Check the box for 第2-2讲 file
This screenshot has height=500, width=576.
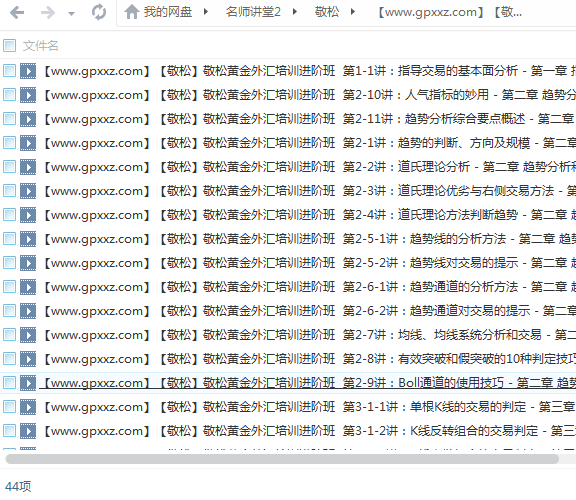click(x=10, y=167)
